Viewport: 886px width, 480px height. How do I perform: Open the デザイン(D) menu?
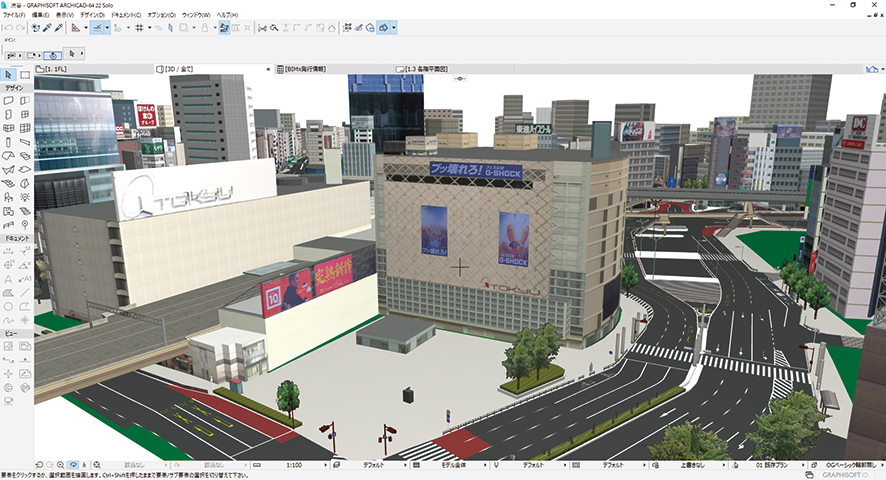[x=92, y=15]
